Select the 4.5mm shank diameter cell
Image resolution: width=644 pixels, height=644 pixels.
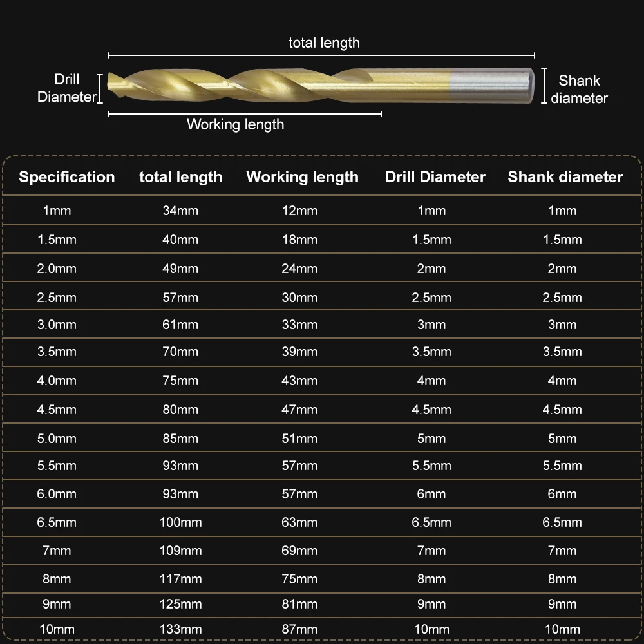[562, 410]
